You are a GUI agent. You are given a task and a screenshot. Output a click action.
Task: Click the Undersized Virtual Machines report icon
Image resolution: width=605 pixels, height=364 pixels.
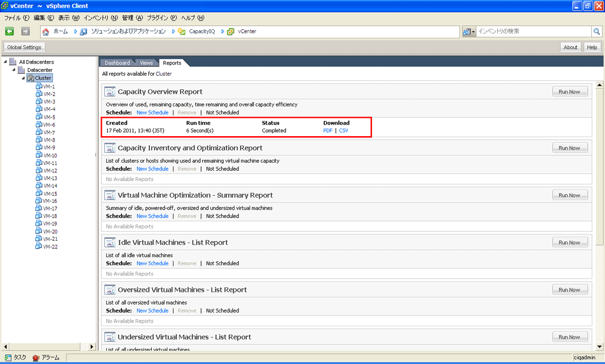pyautogui.click(x=110, y=337)
